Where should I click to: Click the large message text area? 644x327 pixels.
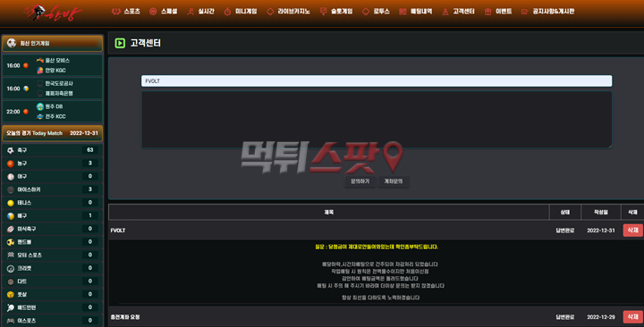pyautogui.click(x=377, y=120)
